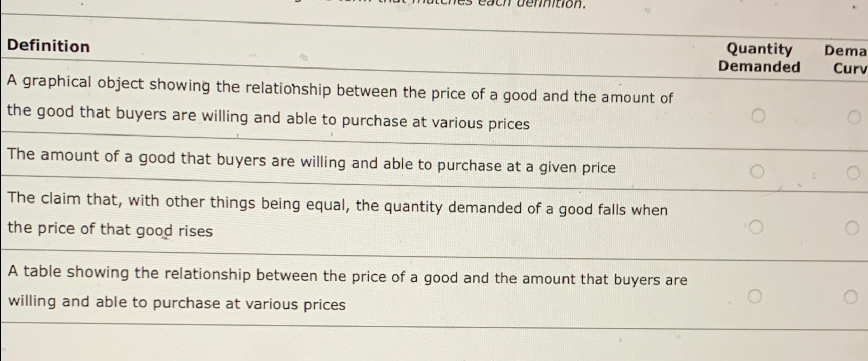Pick Demand Curve for the 'A table showing' definition
868x361 pixels.
point(851,297)
